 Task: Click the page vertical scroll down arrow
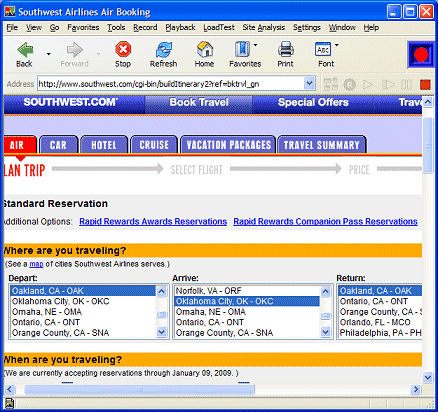point(428,377)
